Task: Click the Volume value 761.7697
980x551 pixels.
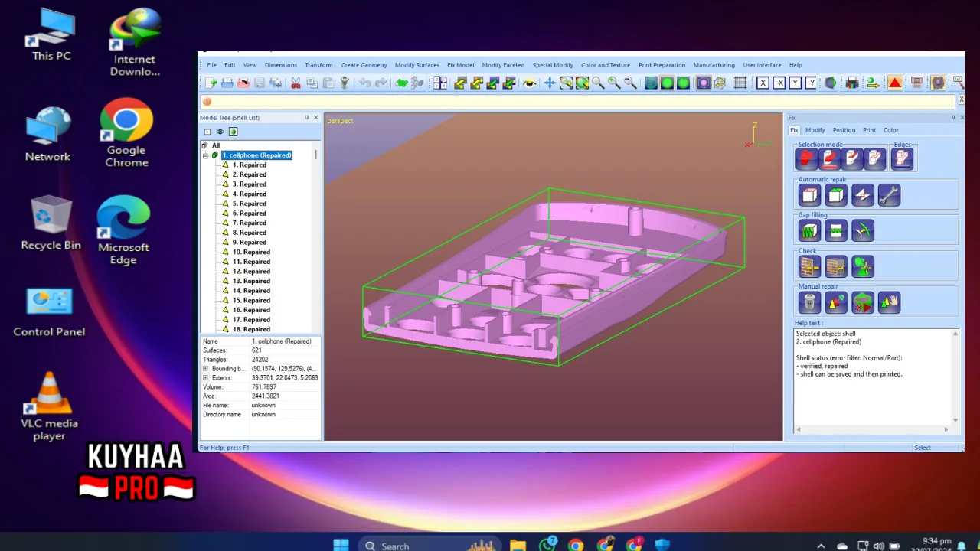Action: pyautogui.click(x=264, y=387)
